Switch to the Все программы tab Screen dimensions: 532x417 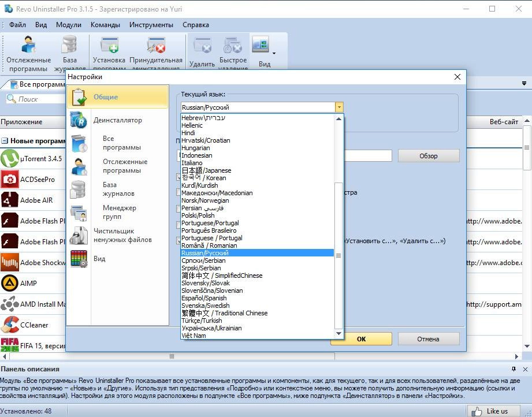point(38,84)
